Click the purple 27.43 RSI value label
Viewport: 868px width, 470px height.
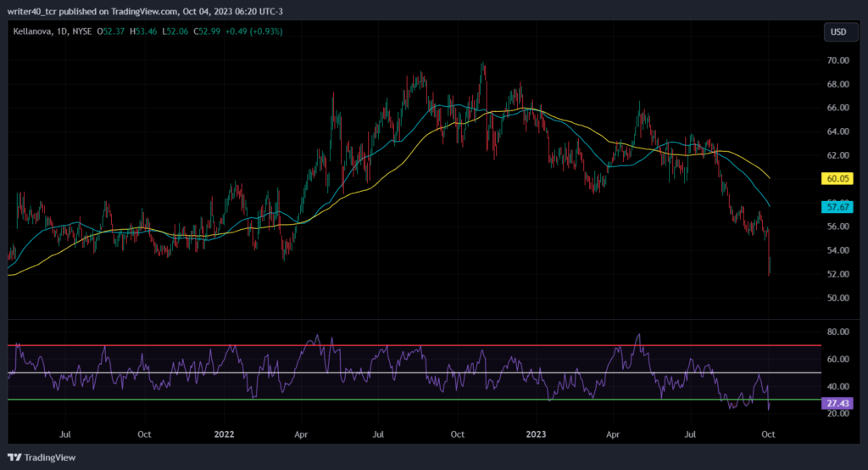click(x=837, y=403)
